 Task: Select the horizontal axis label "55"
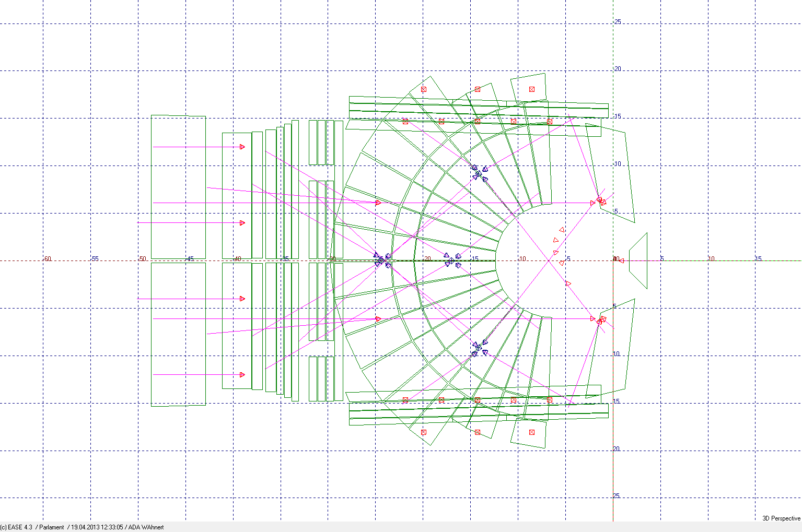[95, 259]
